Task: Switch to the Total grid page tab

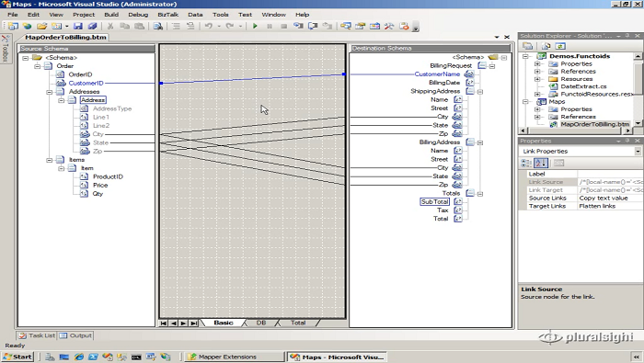Action: tap(298, 323)
